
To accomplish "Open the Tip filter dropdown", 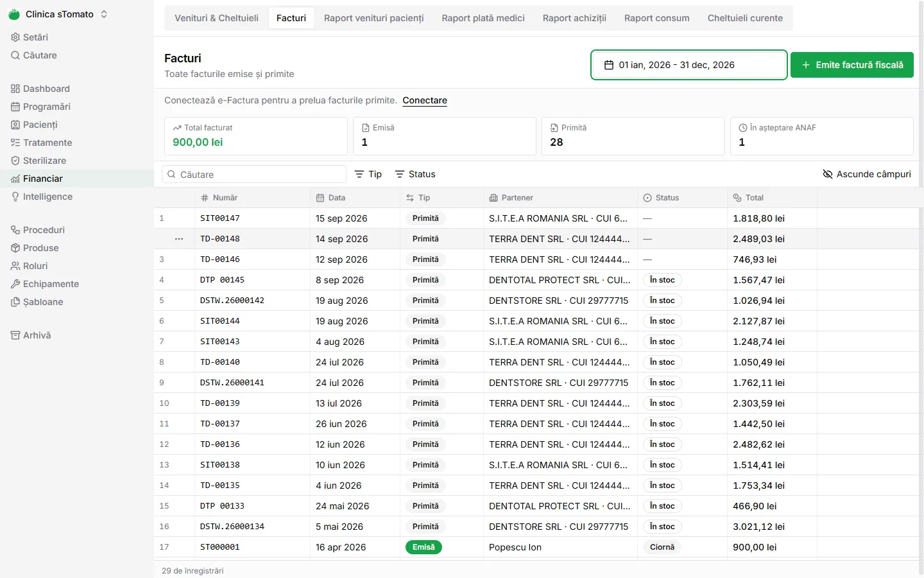I will [x=368, y=174].
